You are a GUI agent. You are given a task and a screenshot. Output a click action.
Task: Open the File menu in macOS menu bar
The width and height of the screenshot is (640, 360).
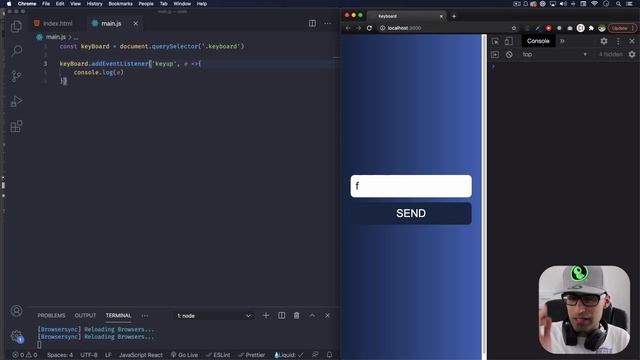pyautogui.click(x=46, y=4)
